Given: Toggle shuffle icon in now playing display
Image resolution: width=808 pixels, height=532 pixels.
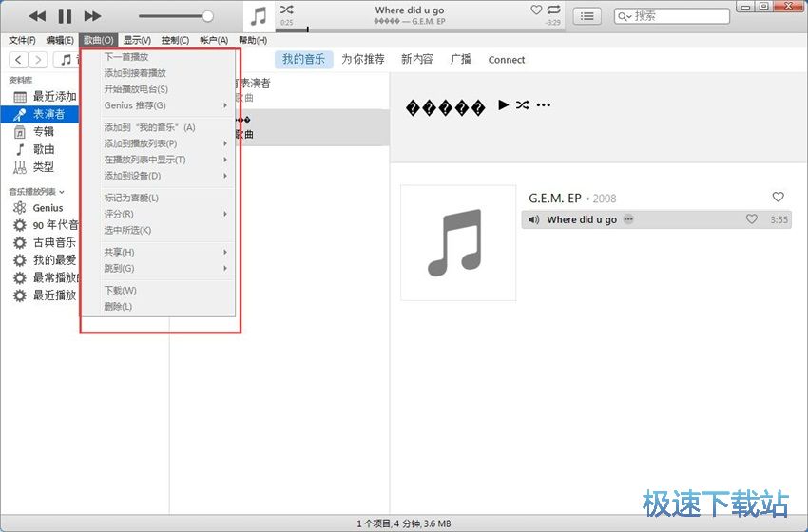Looking at the screenshot, I should [286, 9].
